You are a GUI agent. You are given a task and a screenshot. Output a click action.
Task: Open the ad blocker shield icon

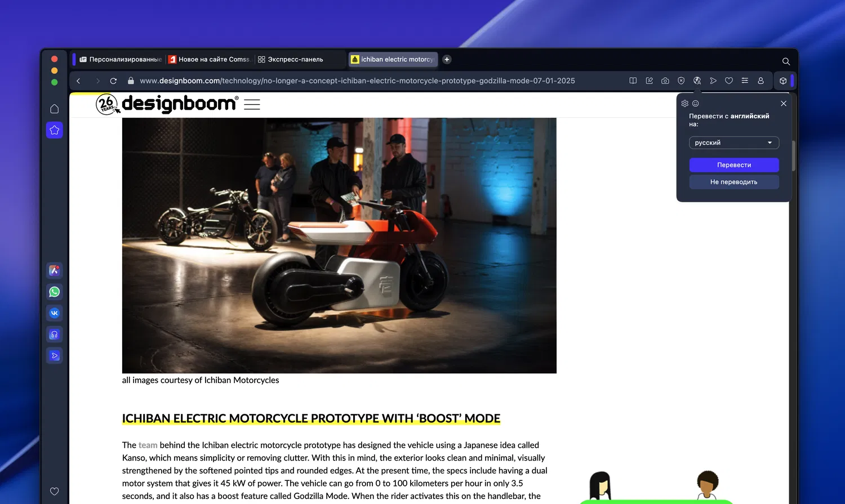click(681, 81)
